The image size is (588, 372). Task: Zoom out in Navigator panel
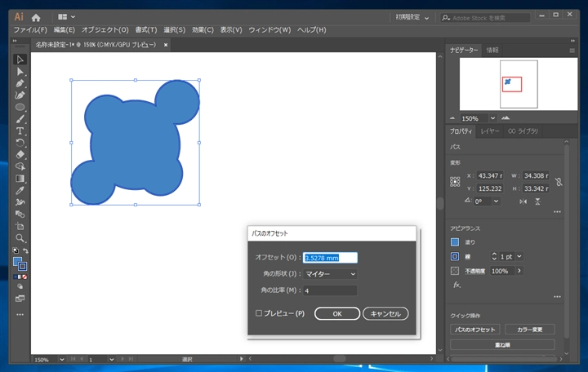pyautogui.click(x=452, y=118)
